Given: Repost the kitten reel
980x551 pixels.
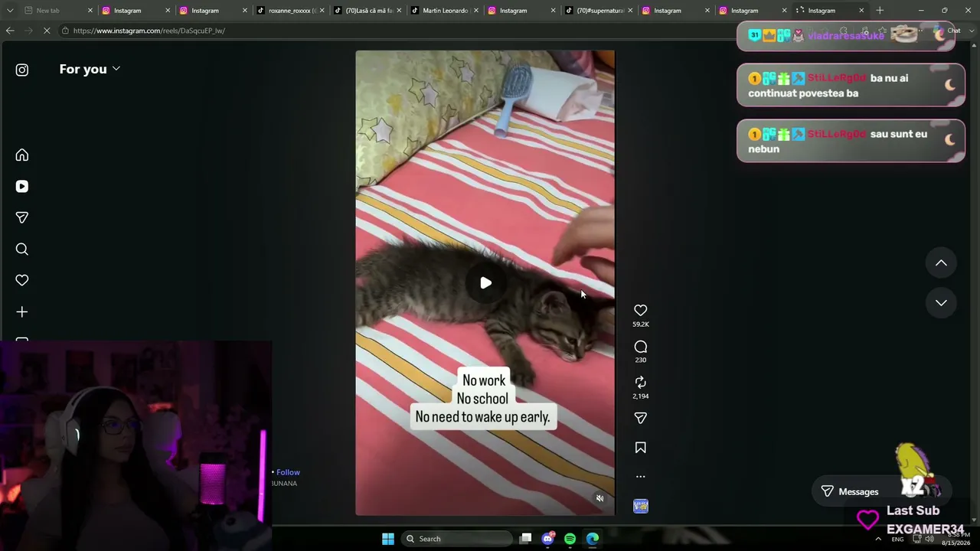Looking at the screenshot, I should (x=641, y=382).
